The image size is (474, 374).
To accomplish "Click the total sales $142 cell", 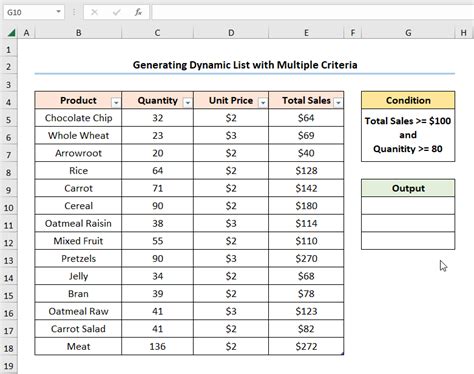I will [306, 188].
